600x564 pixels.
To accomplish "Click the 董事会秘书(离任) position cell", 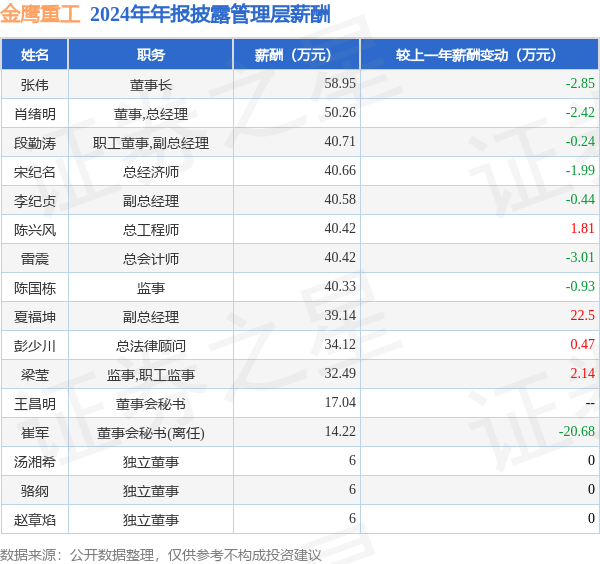I will [x=151, y=434].
